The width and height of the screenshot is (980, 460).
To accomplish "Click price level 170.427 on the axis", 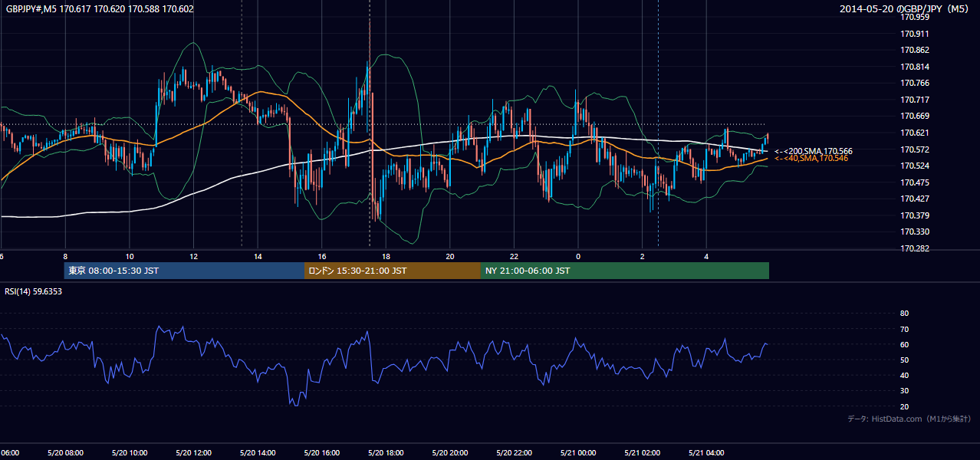I will coord(915,199).
